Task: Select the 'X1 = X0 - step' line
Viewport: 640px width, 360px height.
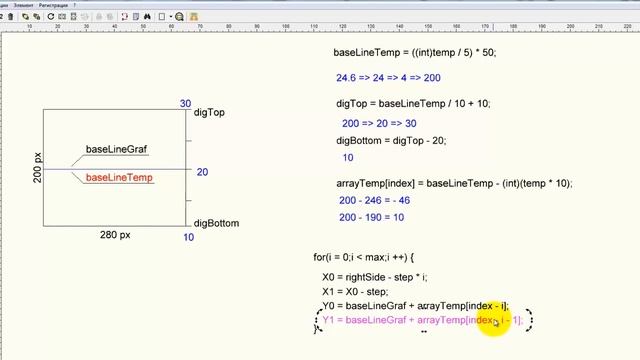Action: 355,292
